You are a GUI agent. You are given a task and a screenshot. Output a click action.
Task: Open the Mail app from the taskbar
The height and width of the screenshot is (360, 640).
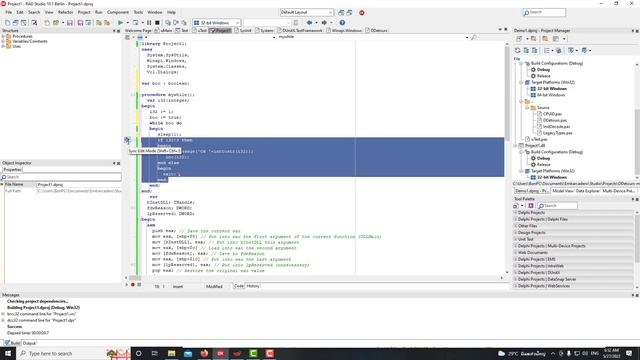188,353
